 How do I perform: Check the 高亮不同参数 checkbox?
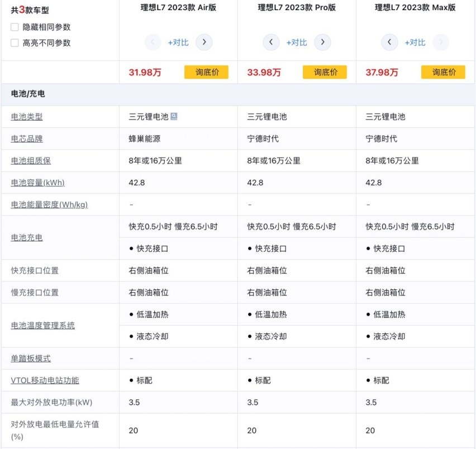pyautogui.click(x=15, y=43)
